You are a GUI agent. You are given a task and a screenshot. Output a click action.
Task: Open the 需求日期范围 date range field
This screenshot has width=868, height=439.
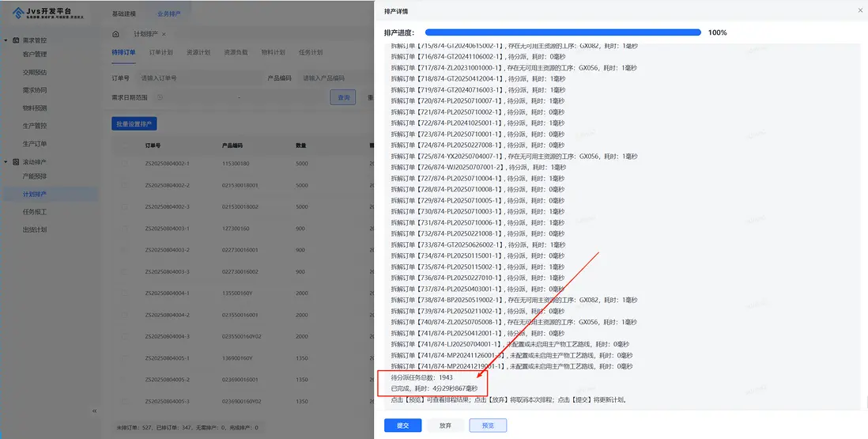[x=240, y=97]
